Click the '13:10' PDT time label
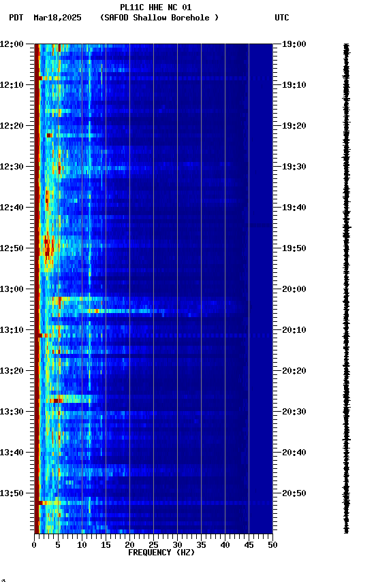The width and height of the screenshot is (376, 588). click(x=12, y=330)
